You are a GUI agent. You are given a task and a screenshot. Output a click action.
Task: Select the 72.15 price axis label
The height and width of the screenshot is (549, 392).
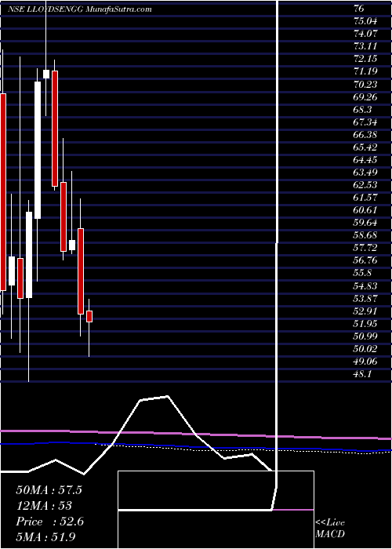[365, 59]
